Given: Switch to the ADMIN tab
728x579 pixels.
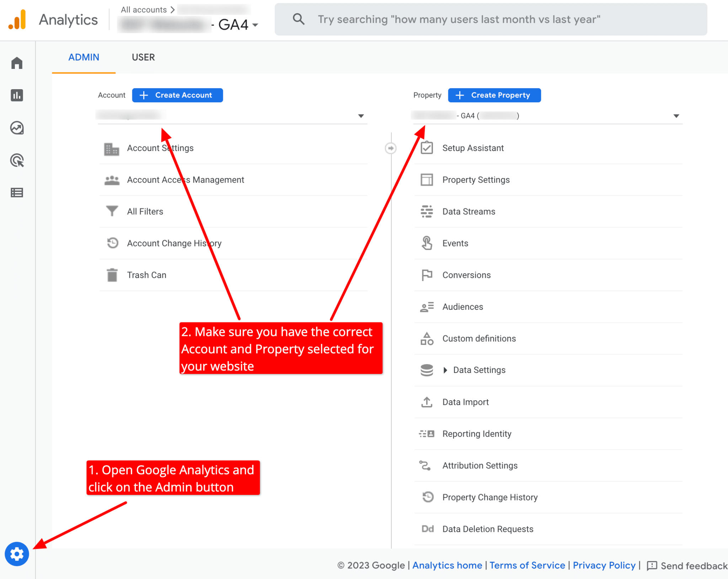Looking at the screenshot, I should (84, 57).
